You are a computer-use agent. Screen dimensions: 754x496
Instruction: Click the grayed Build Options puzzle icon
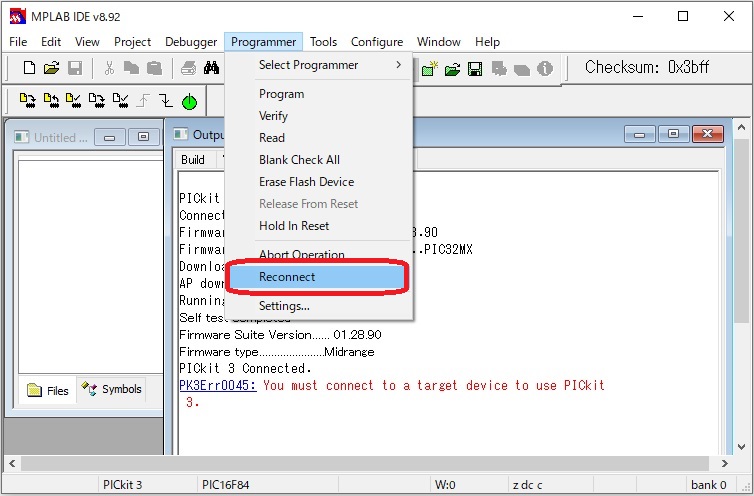coord(499,69)
